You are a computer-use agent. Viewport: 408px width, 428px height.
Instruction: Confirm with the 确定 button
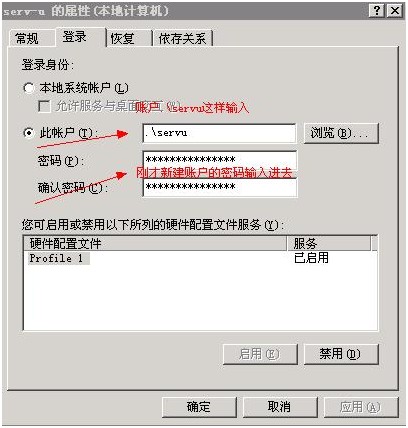(199, 407)
